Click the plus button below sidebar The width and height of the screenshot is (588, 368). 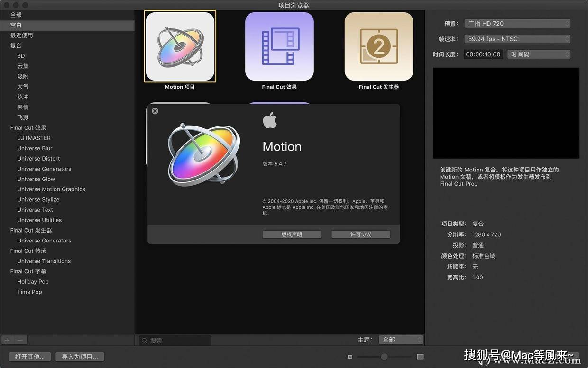(x=7, y=340)
